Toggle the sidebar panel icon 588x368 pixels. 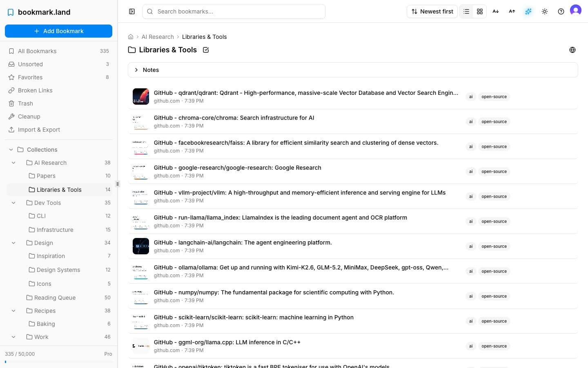(x=132, y=11)
